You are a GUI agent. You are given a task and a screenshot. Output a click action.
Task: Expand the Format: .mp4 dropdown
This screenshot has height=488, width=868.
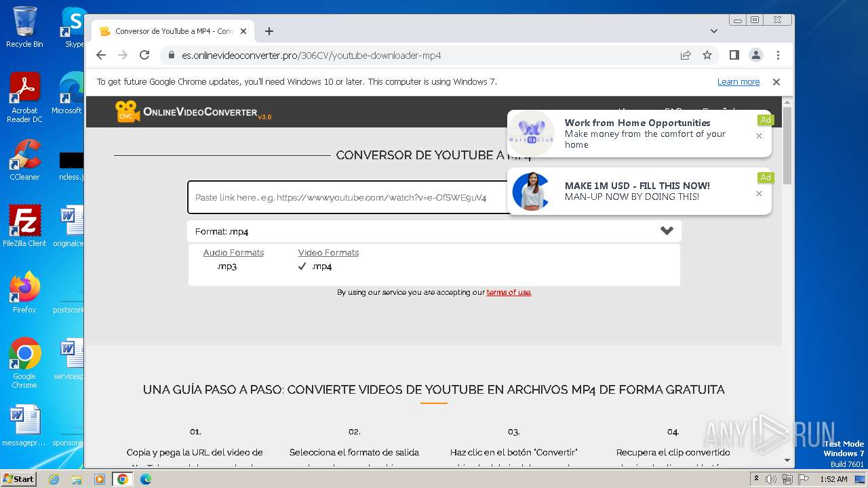tap(434, 231)
